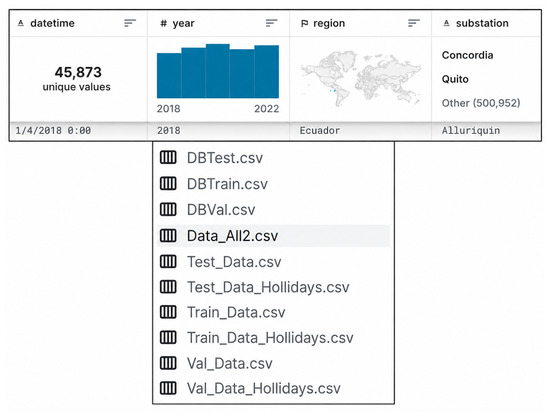Click the table icon beside Data_All2.csv
Image resolution: width=550 pixels, height=416 pixels.
(x=168, y=235)
